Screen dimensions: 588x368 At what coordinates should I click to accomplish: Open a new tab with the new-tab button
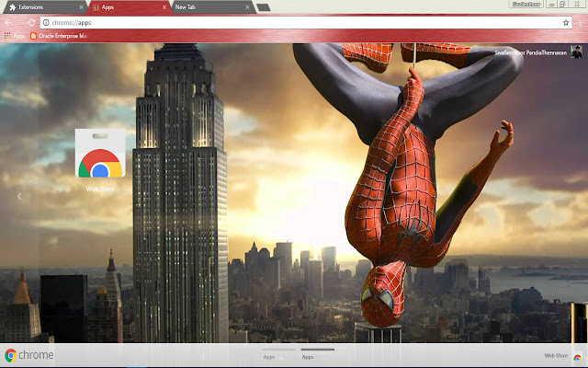point(264,7)
